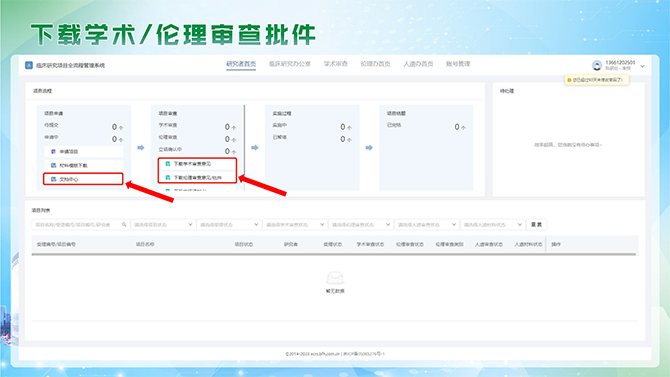Click the 立项确认中 count row
670x377 pixels.
pos(197,150)
